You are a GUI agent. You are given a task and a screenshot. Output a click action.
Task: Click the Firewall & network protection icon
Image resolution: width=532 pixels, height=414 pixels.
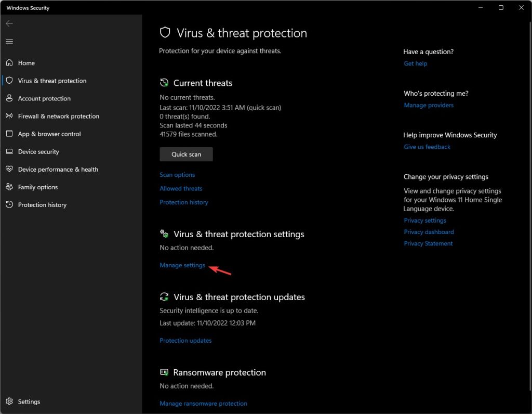9,115
